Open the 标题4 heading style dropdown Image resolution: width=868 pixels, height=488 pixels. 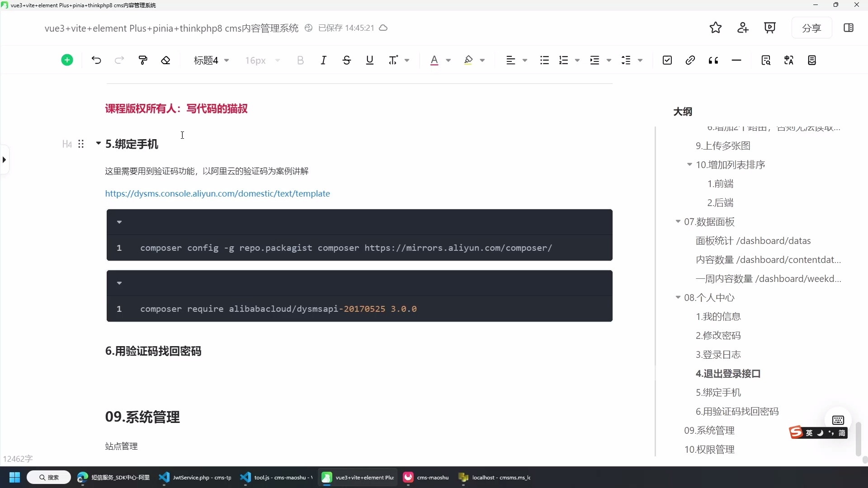click(211, 60)
